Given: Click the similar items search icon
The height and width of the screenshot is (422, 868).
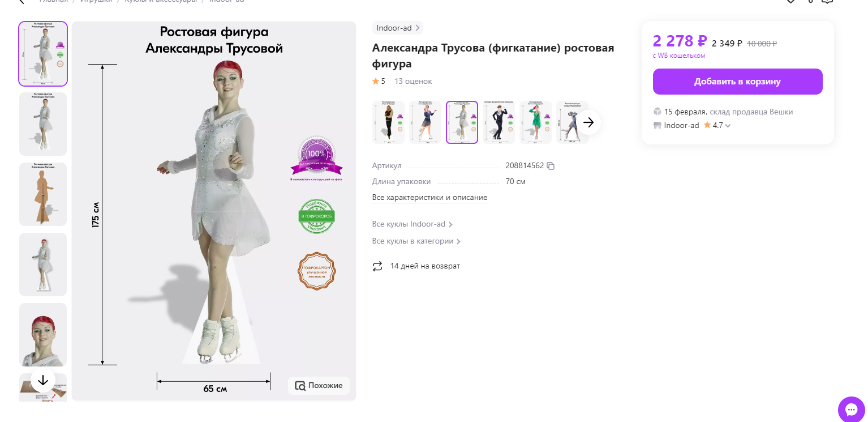Looking at the screenshot, I should point(300,386).
